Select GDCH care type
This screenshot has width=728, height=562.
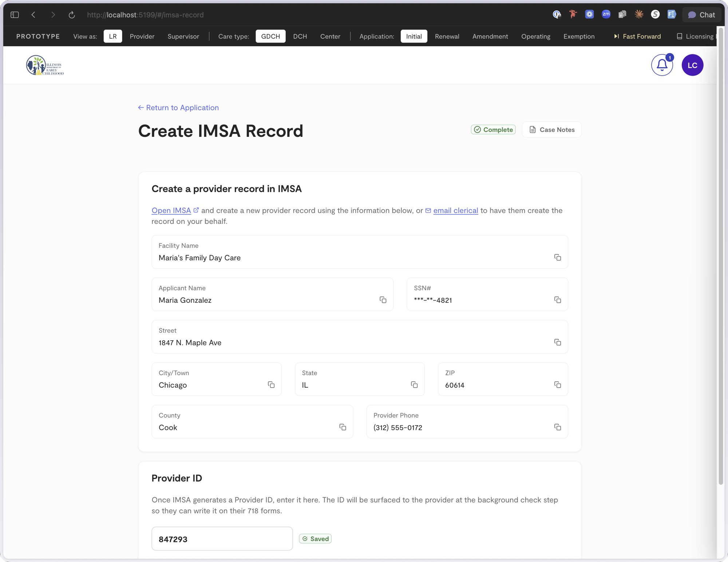tap(270, 36)
